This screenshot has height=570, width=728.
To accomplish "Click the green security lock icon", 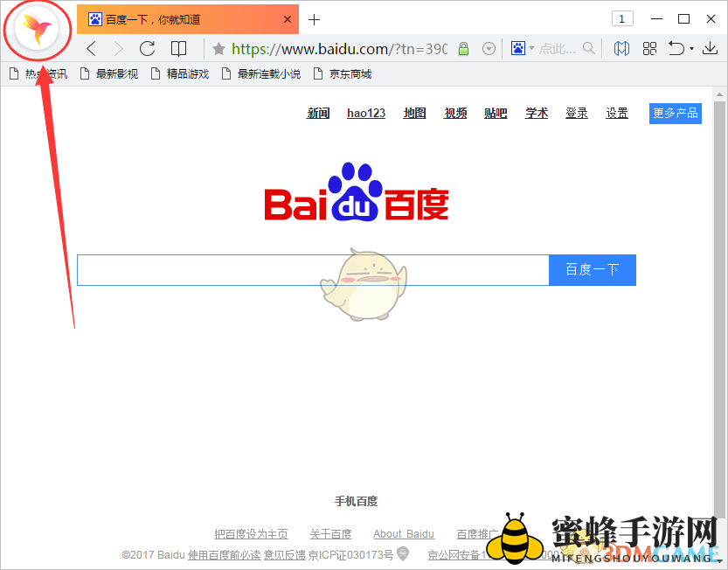I will click(x=463, y=48).
